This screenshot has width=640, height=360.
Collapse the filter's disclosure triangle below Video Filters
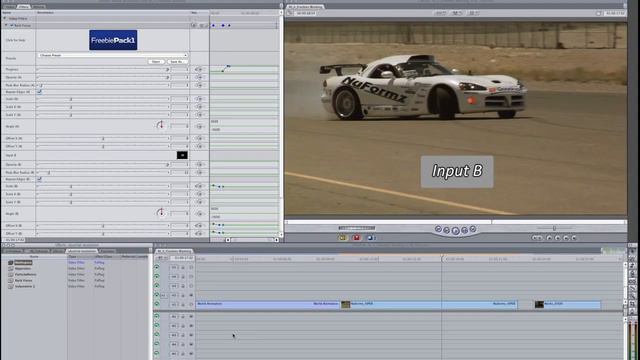6,25
